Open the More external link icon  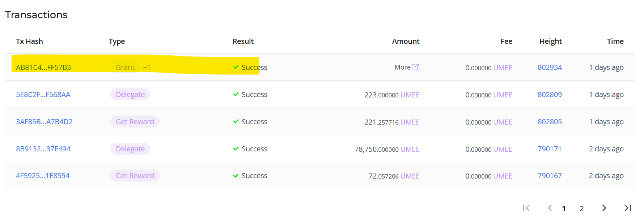tap(415, 67)
